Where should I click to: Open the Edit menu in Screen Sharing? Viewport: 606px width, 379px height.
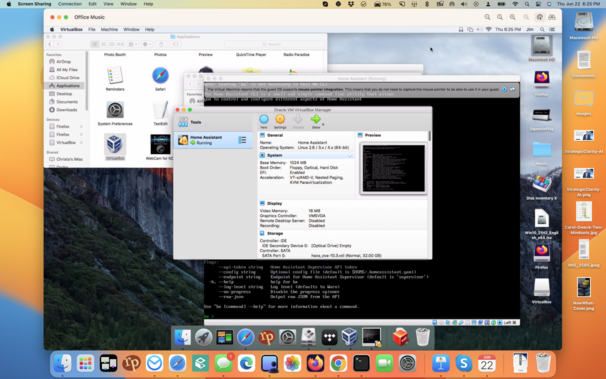92,4
